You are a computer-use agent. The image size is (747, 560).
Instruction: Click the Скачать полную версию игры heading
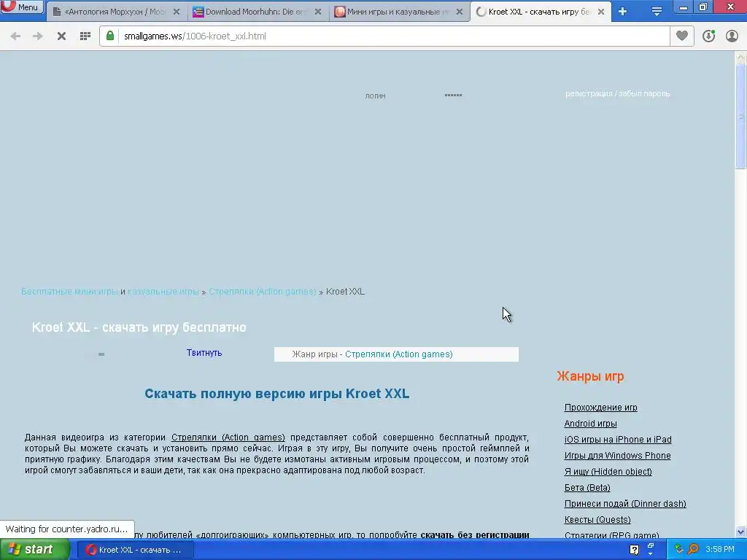click(x=276, y=394)
